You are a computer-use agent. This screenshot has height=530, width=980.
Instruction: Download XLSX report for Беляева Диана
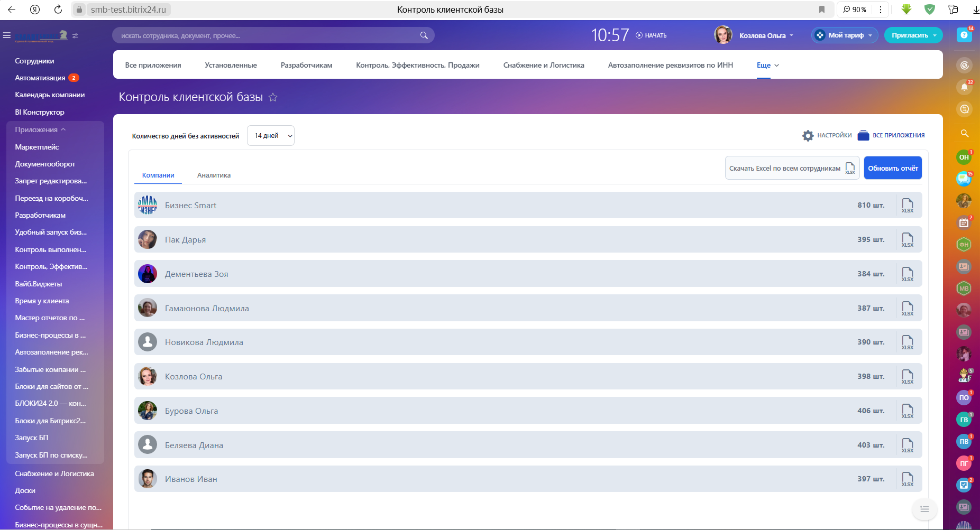point(908,445)
